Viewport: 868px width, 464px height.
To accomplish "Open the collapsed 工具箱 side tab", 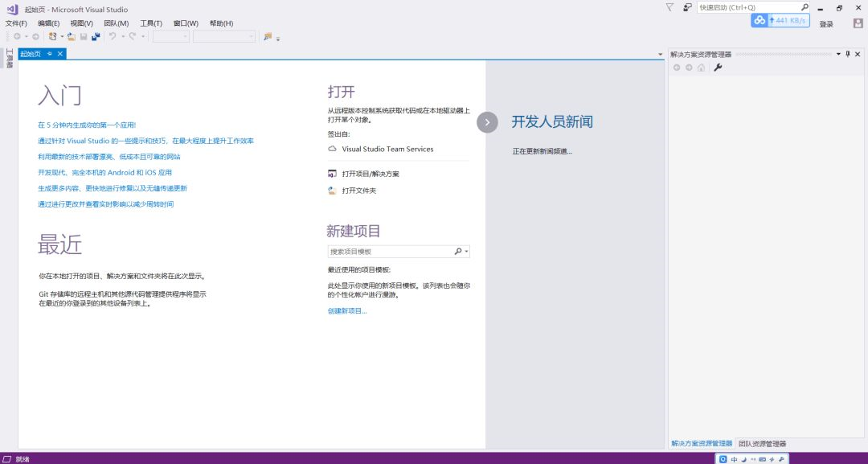I will click(x=10, y=58).
